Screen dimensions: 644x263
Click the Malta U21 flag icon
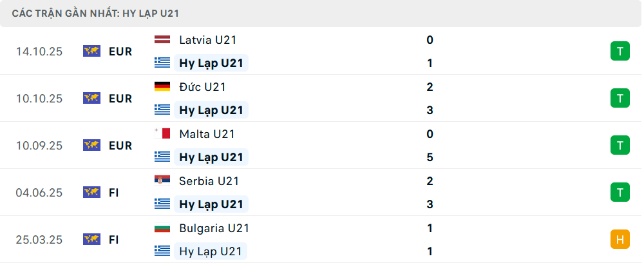click(x=162, y=134)
